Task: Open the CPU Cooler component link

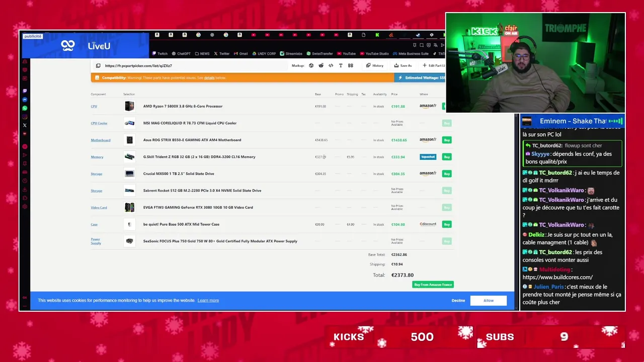Action: [x=99, y=123]
